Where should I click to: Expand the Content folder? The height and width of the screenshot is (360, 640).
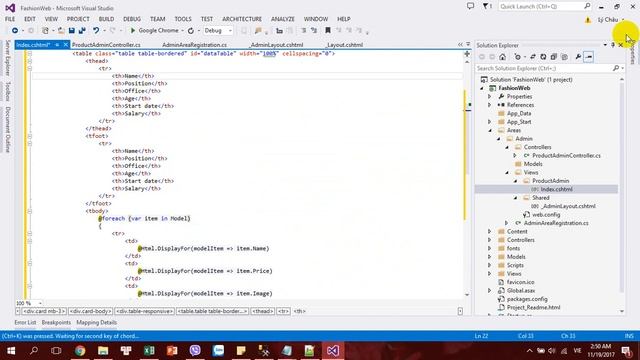click(x=489, y=231)
